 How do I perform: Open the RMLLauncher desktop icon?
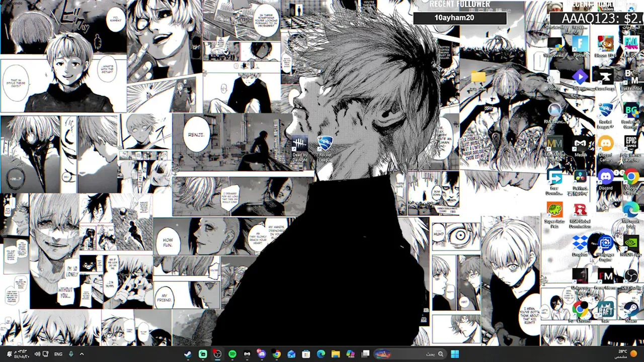click(554, 114)
